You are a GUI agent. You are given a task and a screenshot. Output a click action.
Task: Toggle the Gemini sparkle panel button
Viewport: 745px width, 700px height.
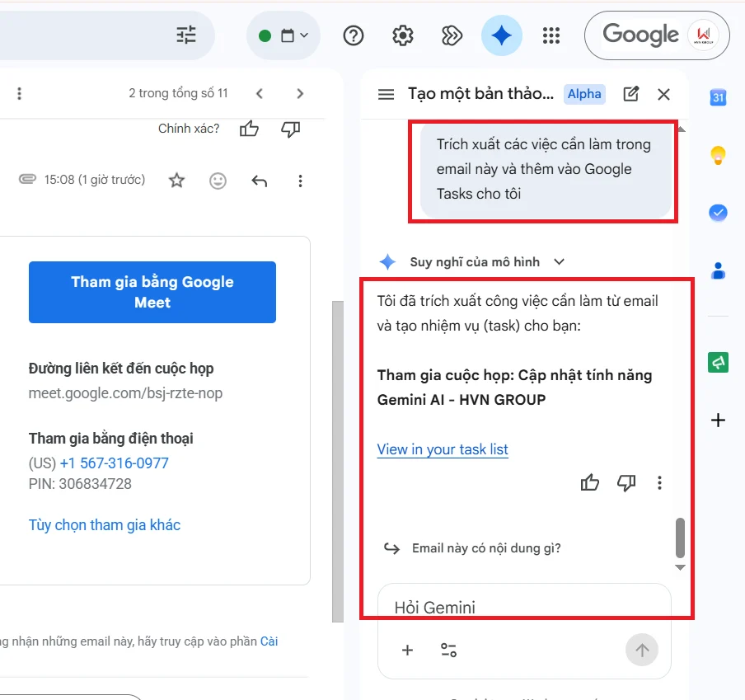tap(501, 35)
